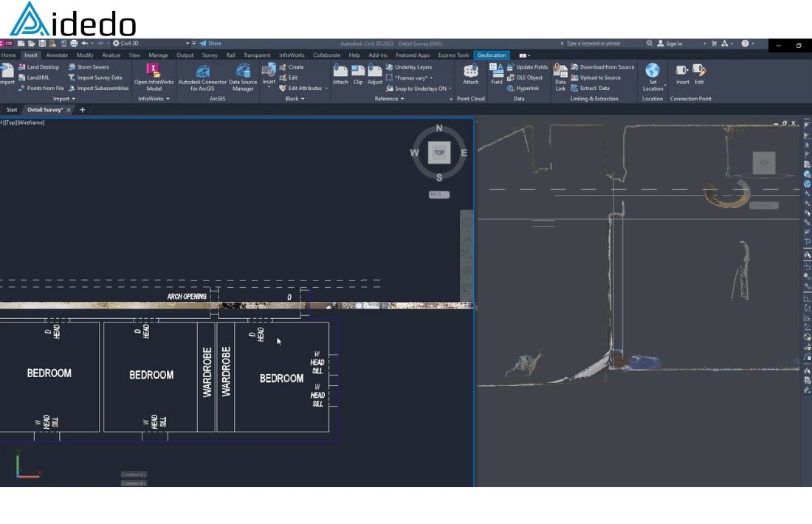This screenshot has height=524, width=812.
Task: Add a Hyperlink
Action: [x=523, y=88]
